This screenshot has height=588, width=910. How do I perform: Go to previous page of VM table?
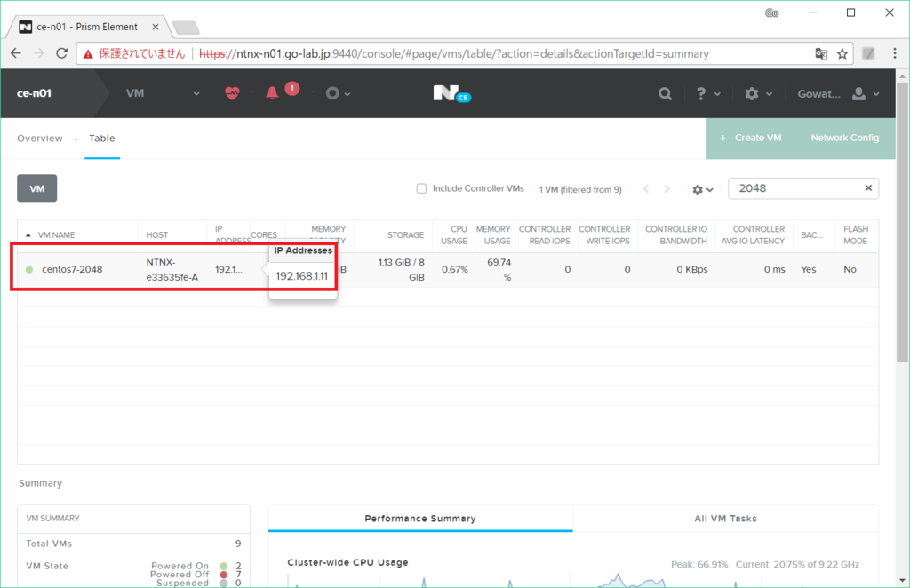(646, 189)
